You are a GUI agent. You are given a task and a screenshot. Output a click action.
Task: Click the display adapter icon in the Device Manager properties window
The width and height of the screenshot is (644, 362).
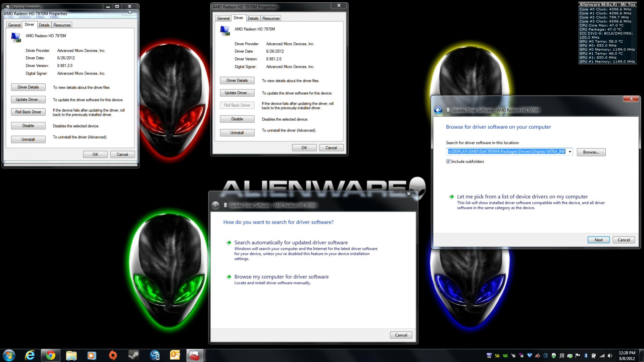[x=16, y=37]
